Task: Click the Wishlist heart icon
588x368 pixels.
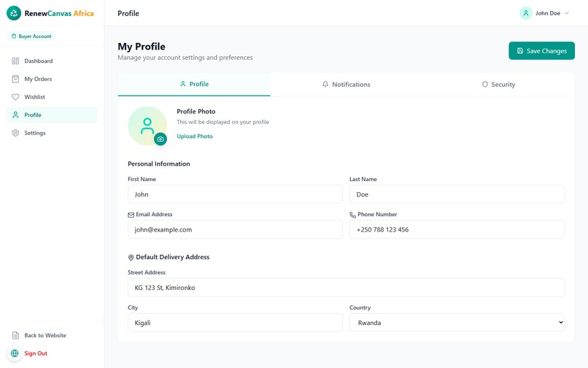Action: click(15, 97)
